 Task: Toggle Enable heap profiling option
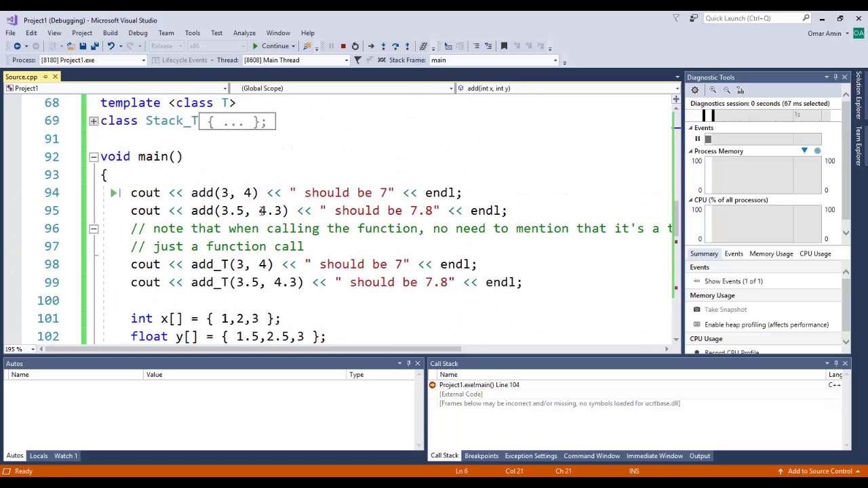(760, 325)
